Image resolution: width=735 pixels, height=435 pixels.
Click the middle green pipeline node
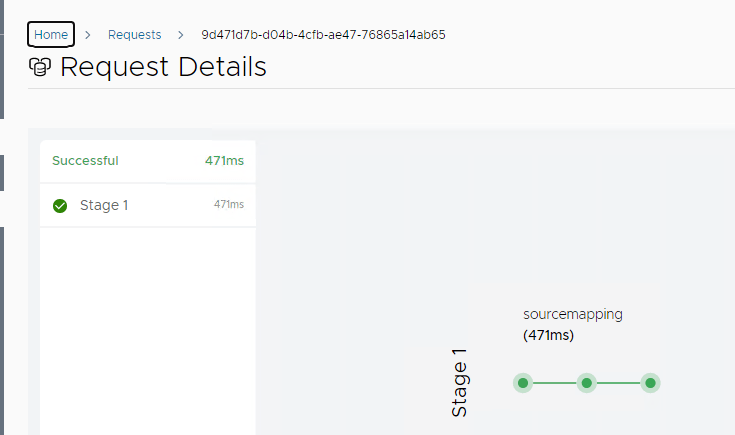tap(586, 383)
